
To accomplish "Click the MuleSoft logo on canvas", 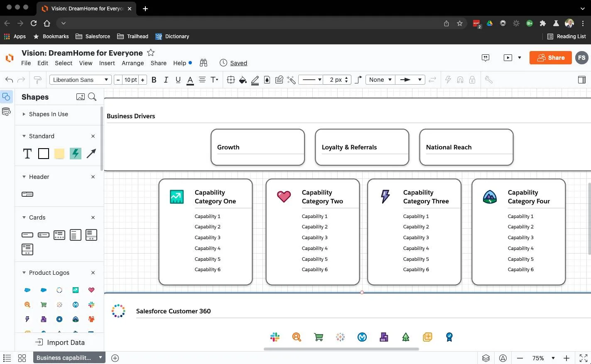I will (x=362, y=337).
